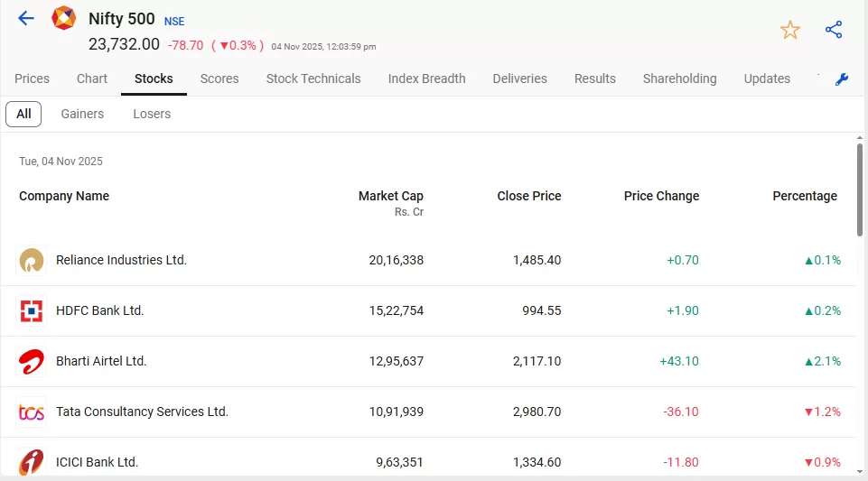The width and height of the screenshot is (868, 481).
Task: Click ICICI Bank price change -11.80
Action: [681, 462]
